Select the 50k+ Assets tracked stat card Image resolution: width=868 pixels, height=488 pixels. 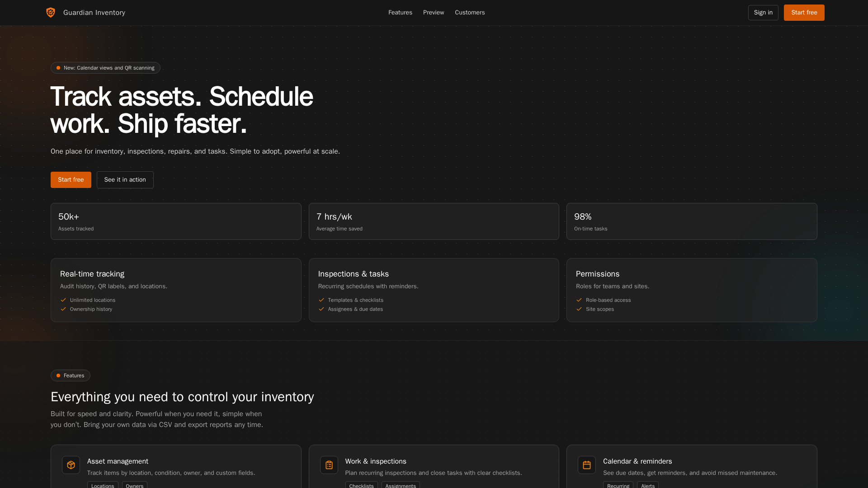pyautogui.click(x=176, y=221)
